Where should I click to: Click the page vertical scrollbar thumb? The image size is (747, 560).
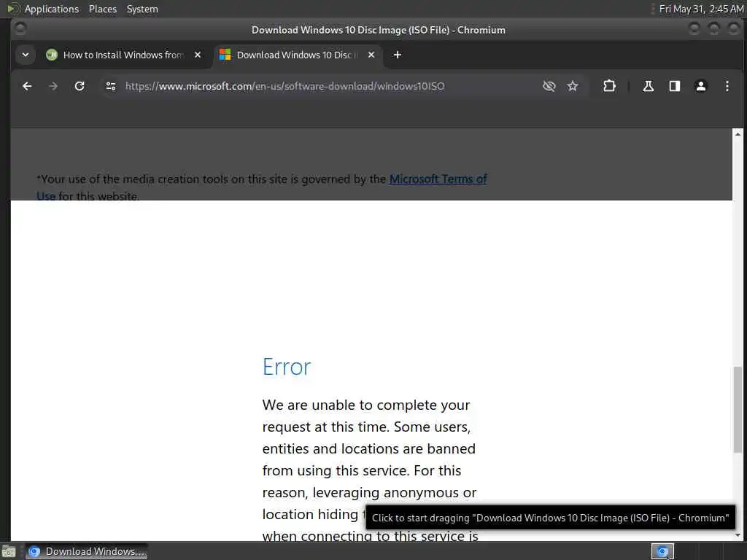click(738, 410)
